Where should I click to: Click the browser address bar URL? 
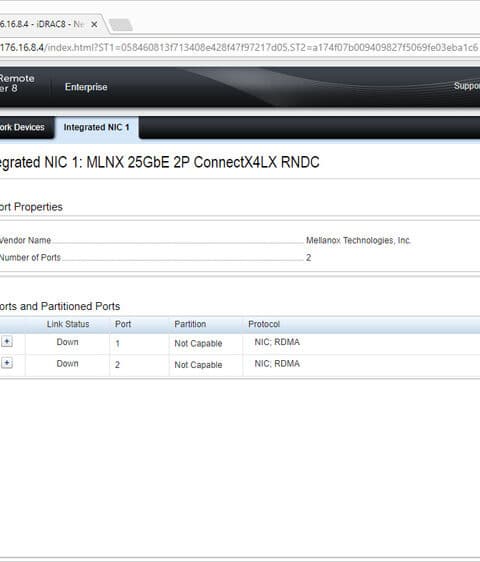(x=239, y=47)
